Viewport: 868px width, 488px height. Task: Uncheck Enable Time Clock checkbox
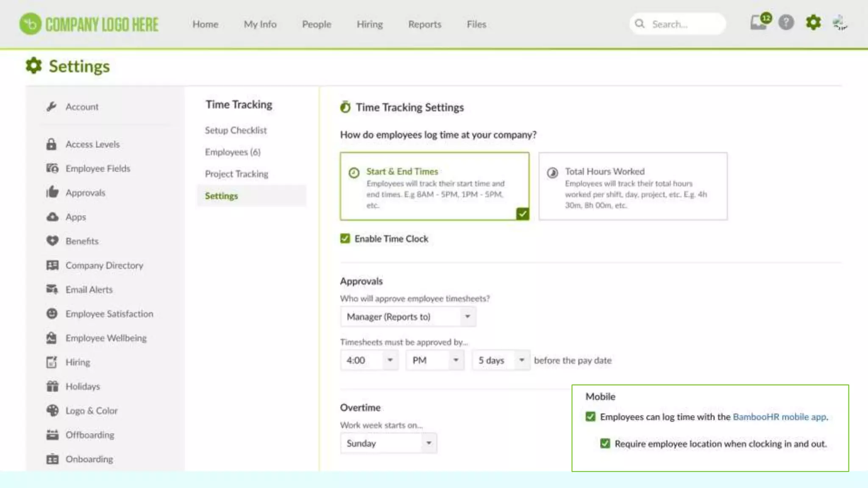[345, 238]
